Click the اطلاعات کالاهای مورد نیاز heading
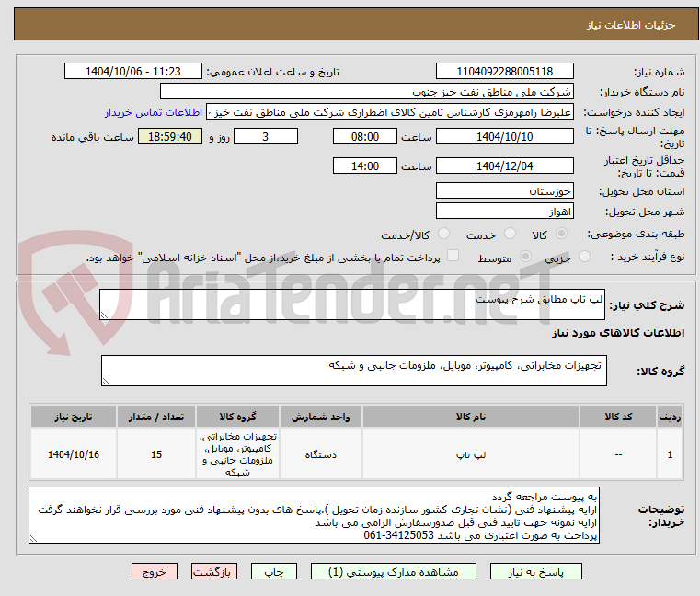Image resolution: width=700 pixels, height=596 pixels. tap(618, 334)
